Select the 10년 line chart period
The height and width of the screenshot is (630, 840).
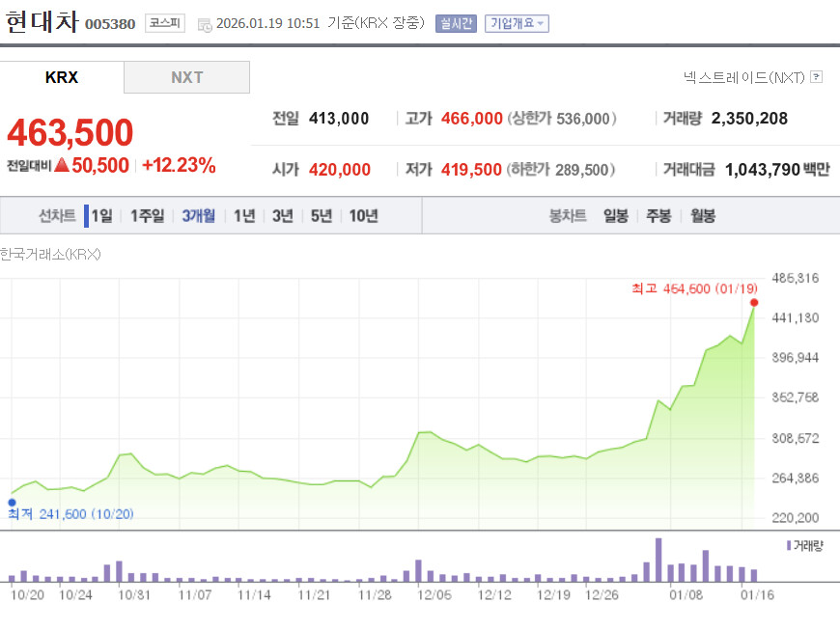point(364,216)
